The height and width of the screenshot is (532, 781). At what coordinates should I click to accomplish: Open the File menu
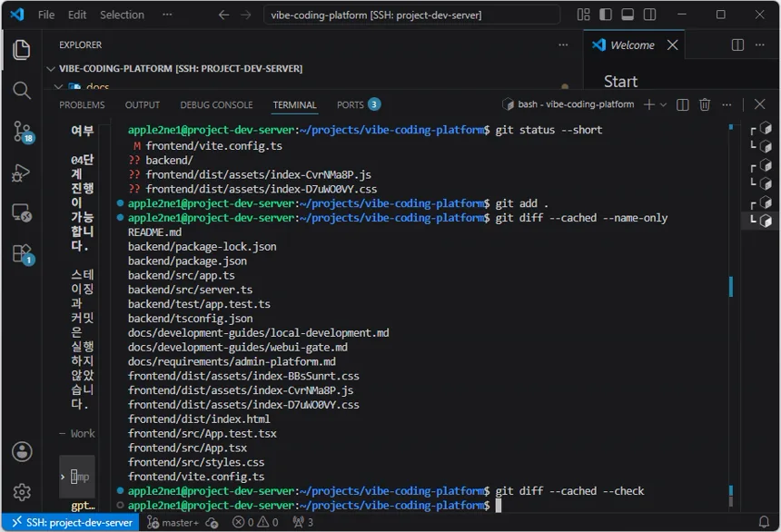click(46, 15)
